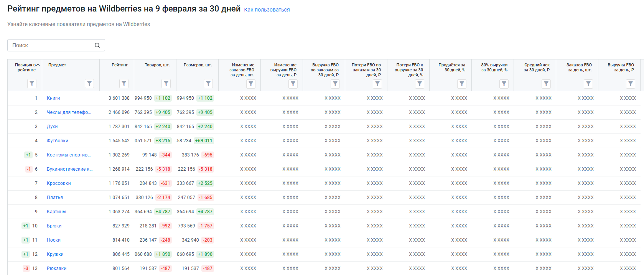The height and width of the screenshot is (275, 644).
Task: Open the Платья category
Action: coord(55,198)
